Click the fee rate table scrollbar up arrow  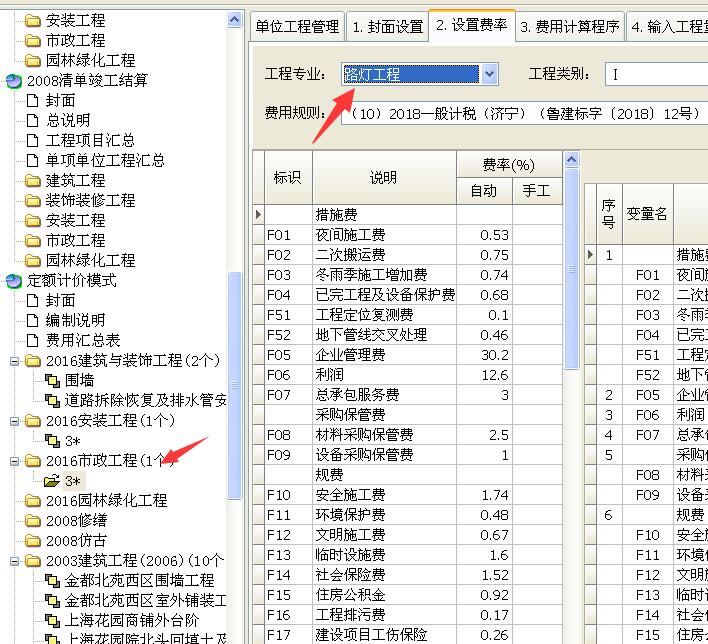(571, 159)
